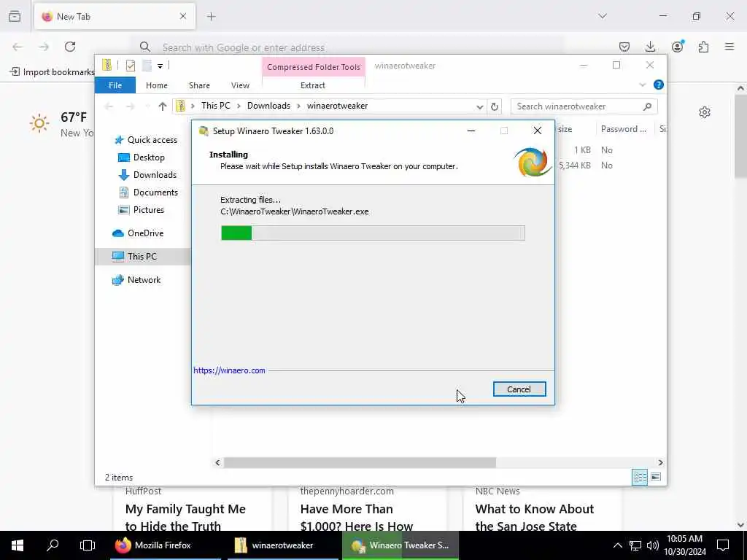Open Firefox hamburger application menu
The height and width of the screenshot is (560, 747).
pos(729,47)
